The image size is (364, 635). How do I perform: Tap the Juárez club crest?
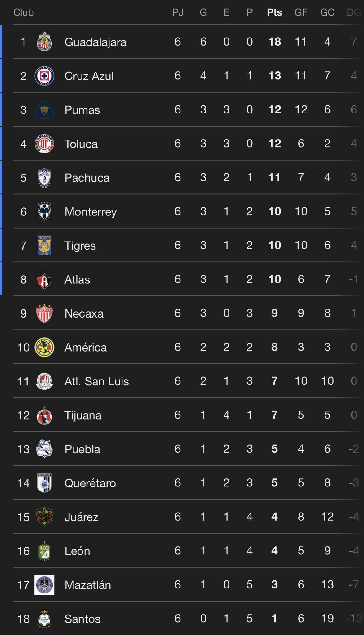(44, 517)
